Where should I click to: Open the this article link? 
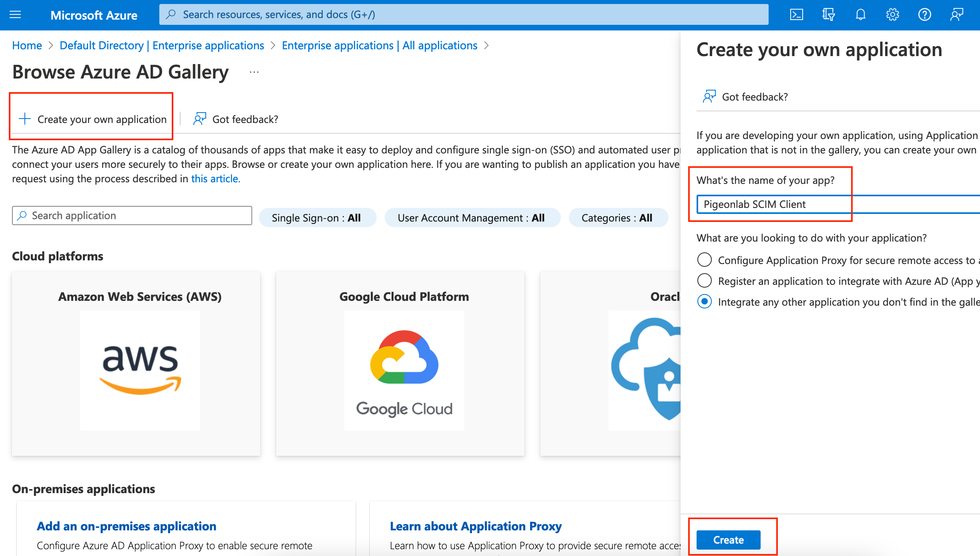point(215,179)
